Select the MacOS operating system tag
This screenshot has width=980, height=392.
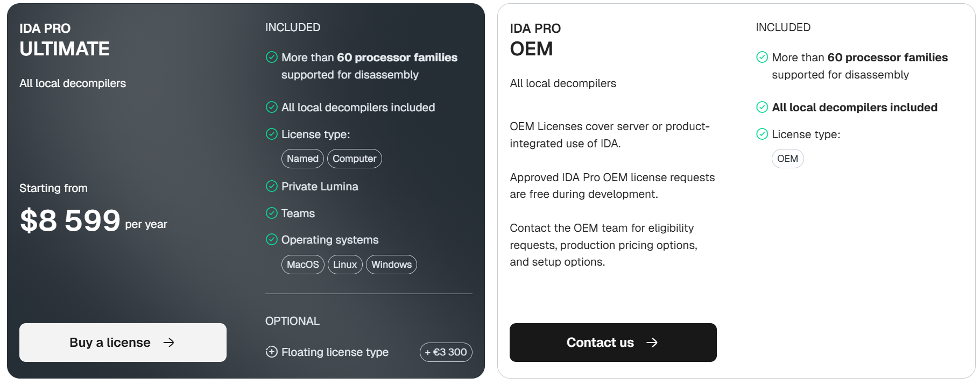pyautogui.click(x=302, y=265)
